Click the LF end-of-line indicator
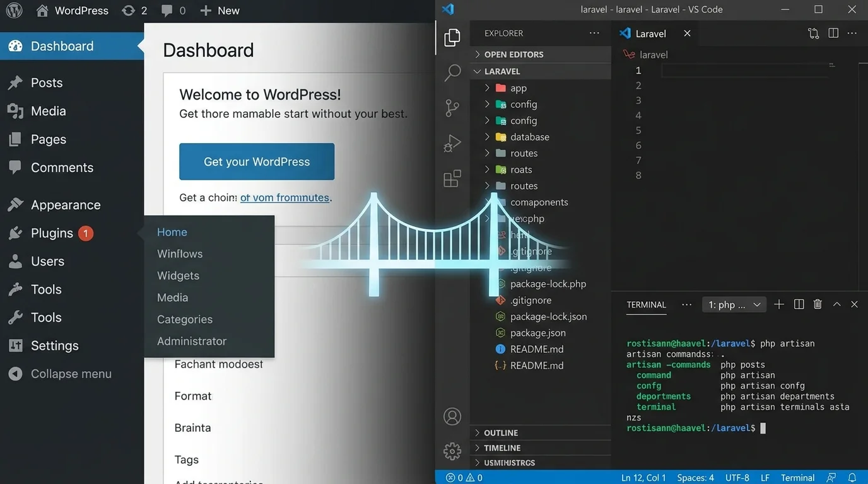 click(x=765, y=478)
